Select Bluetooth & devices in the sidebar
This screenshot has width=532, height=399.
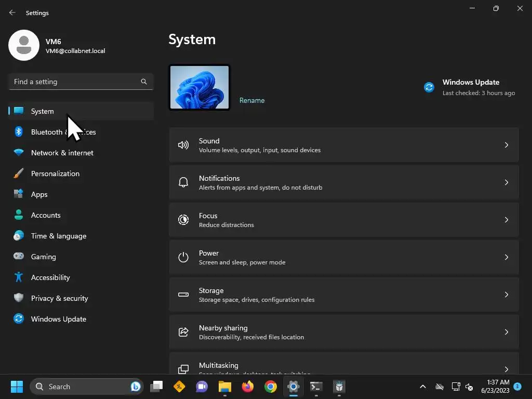(81, 131)
